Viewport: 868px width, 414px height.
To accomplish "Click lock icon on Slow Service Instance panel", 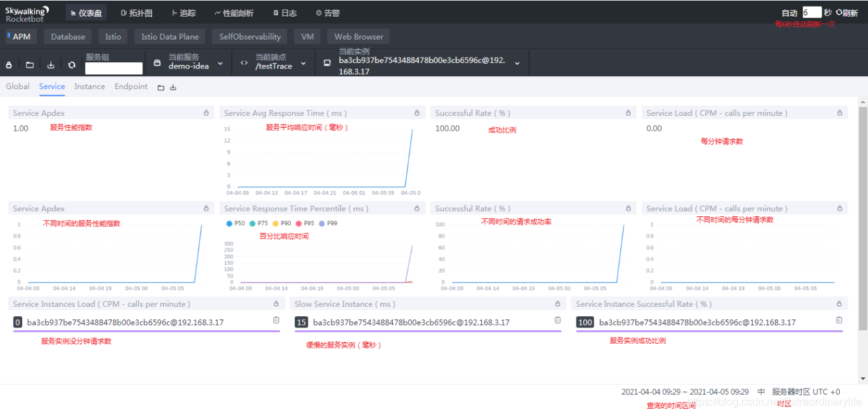I will tap(558, 304).
